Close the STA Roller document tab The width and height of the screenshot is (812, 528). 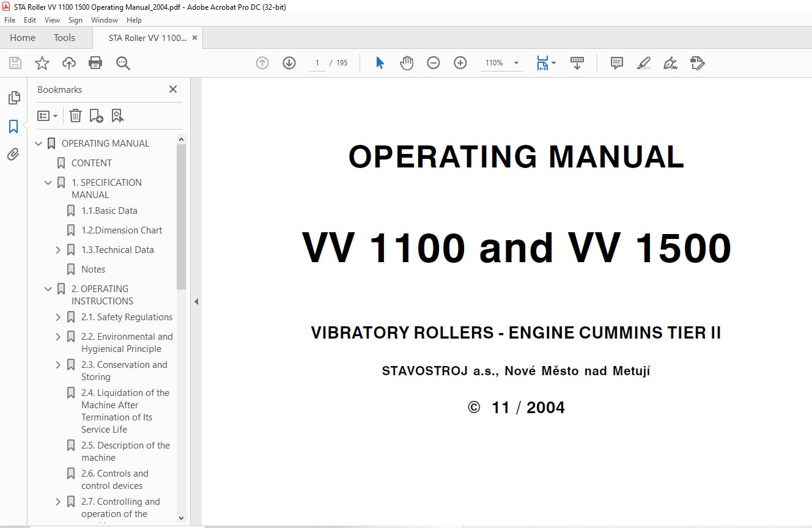tap(194, 38)
